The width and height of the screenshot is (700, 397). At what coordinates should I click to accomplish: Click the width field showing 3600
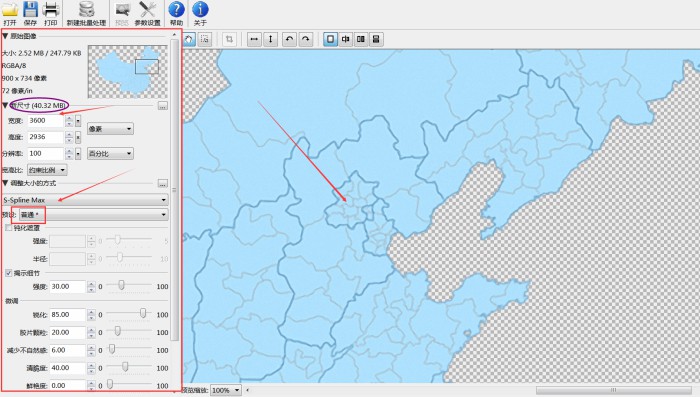click(x=46, y=121)
